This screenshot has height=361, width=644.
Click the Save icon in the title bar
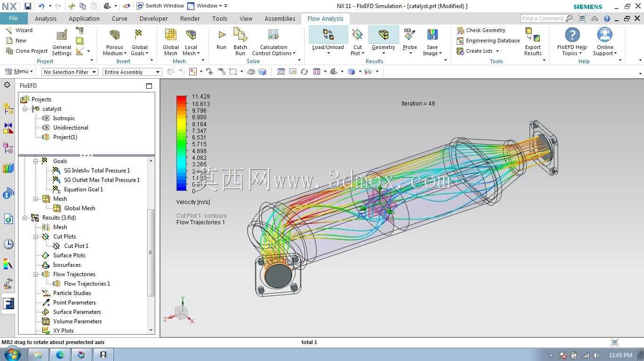click(28, 6)
